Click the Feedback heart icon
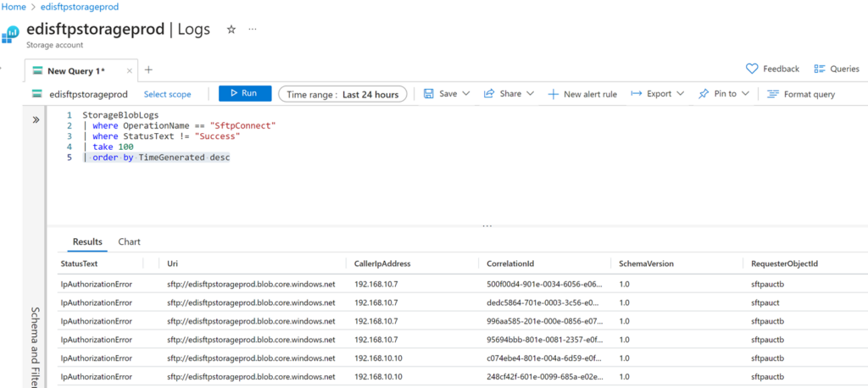868x388 pixels. pos(752,69)
